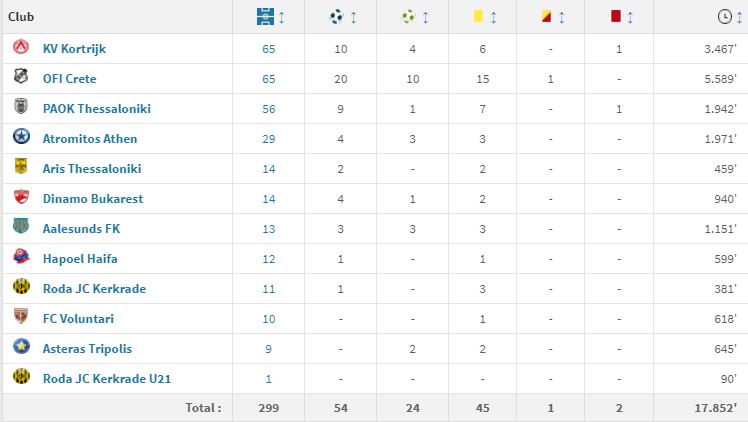Open FC Voluntari's 10 appearances link

[269, 318]
